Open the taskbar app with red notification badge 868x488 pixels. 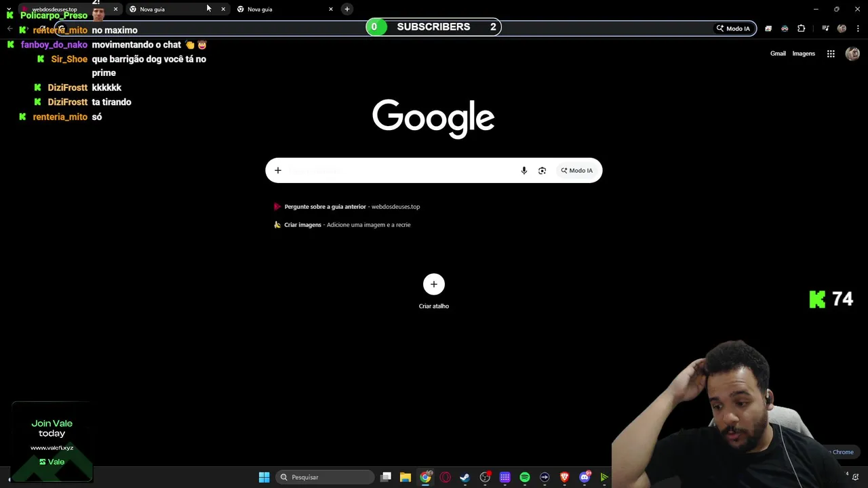tap(485, 477)
